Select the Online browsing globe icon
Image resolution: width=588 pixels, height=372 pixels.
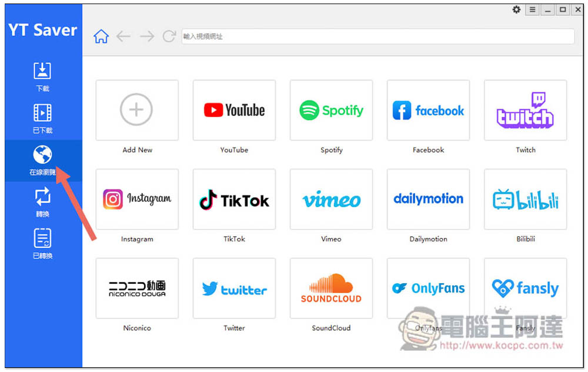42,155
